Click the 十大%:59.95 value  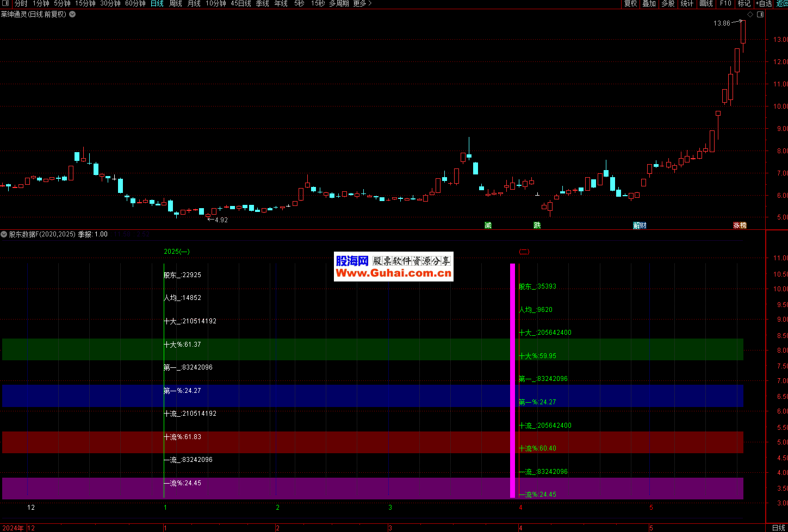(x=537, y=356)
